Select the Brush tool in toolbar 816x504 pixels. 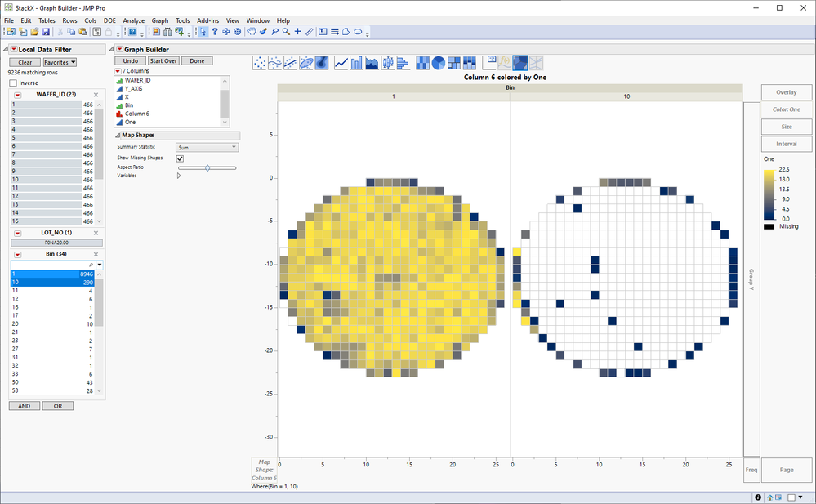263,32
